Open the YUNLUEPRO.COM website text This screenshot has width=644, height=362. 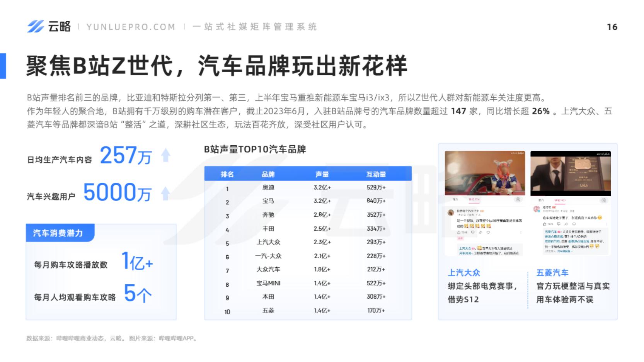coord(131,27)
